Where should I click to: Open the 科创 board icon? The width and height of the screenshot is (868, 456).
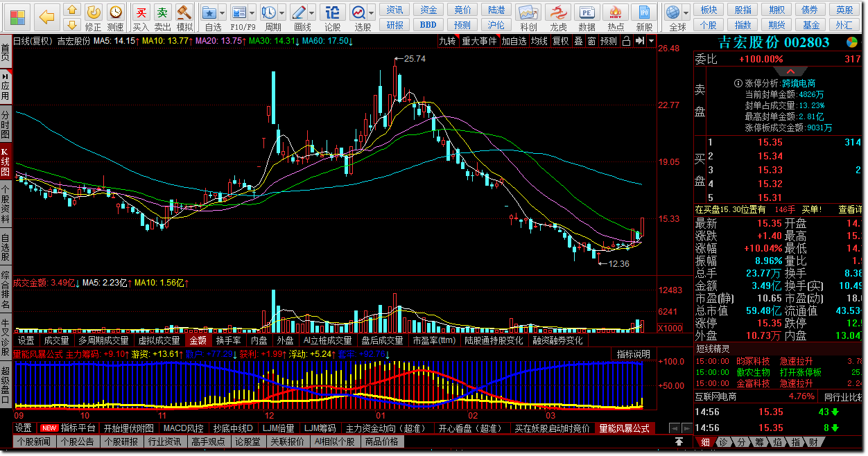(x=528, y=12)
